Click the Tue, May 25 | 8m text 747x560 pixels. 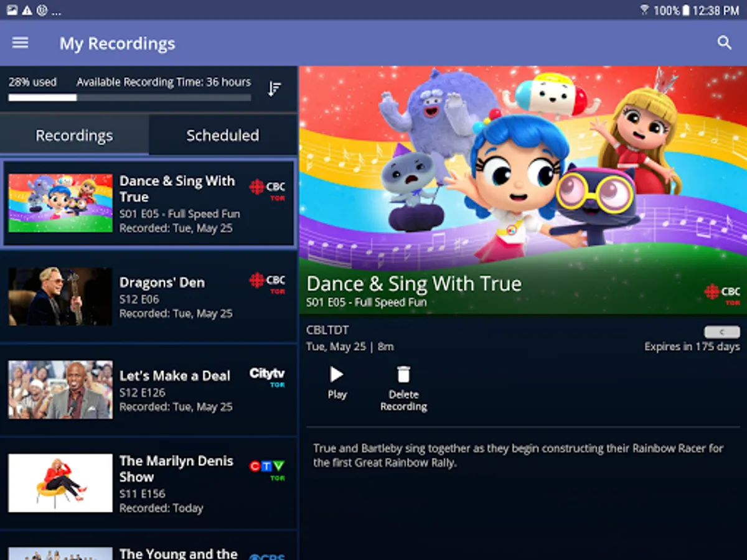tap(350, 347)
